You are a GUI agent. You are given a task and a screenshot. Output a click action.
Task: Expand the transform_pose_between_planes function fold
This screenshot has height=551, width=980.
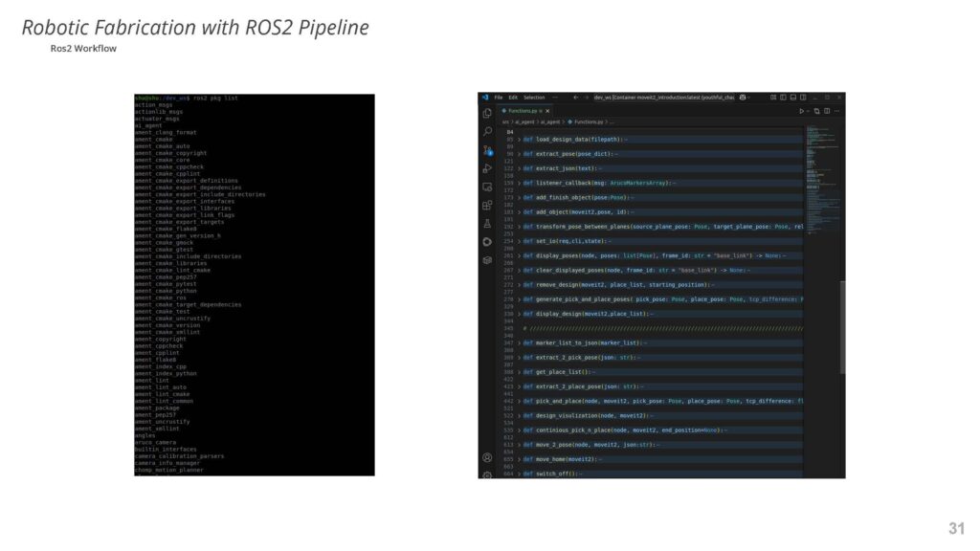pos(520,227)
